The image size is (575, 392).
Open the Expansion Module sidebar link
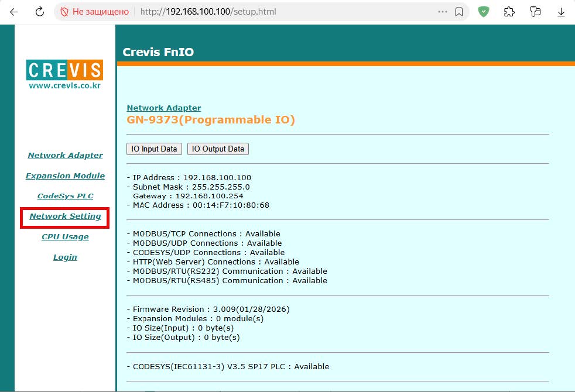[x=65, y=176]
